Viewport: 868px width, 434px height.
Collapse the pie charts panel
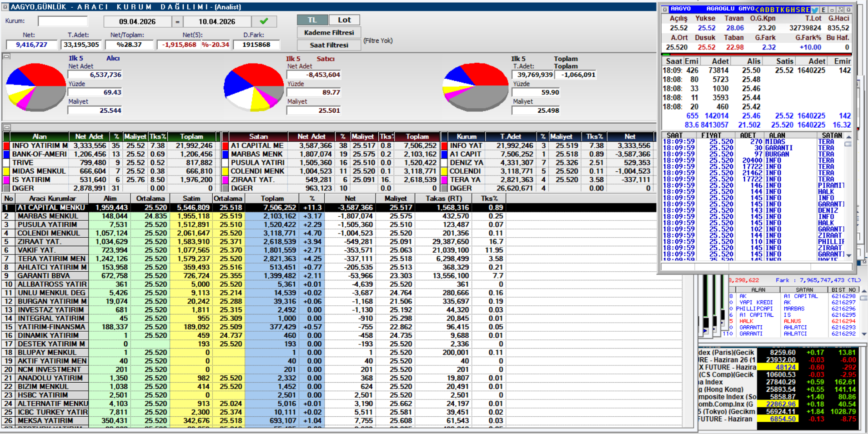coord(6,57)
